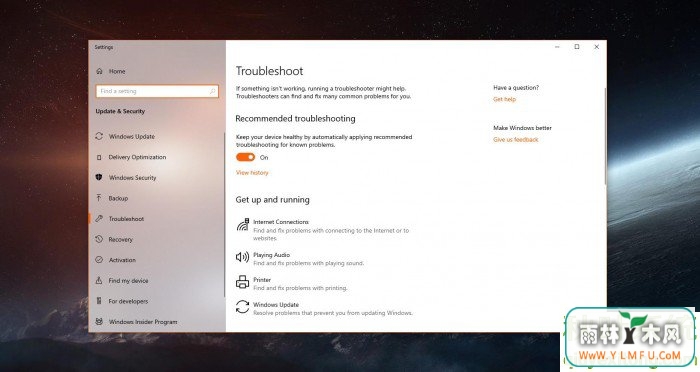Click the Printer troubleshooter icon
This screenshot has height=372, width=700.
coord(242,282)
